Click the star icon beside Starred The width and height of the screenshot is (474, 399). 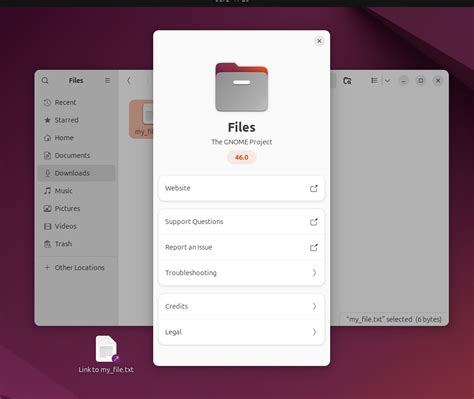(47, 120)
